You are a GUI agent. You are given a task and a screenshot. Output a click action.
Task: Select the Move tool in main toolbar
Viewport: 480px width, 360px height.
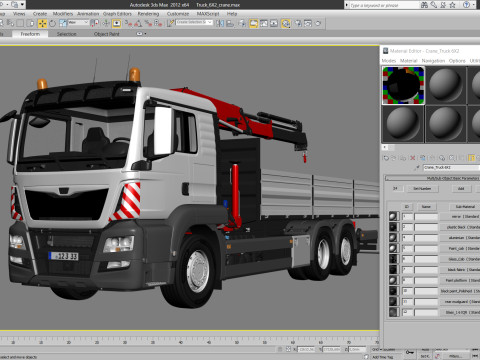click(42, 23)
